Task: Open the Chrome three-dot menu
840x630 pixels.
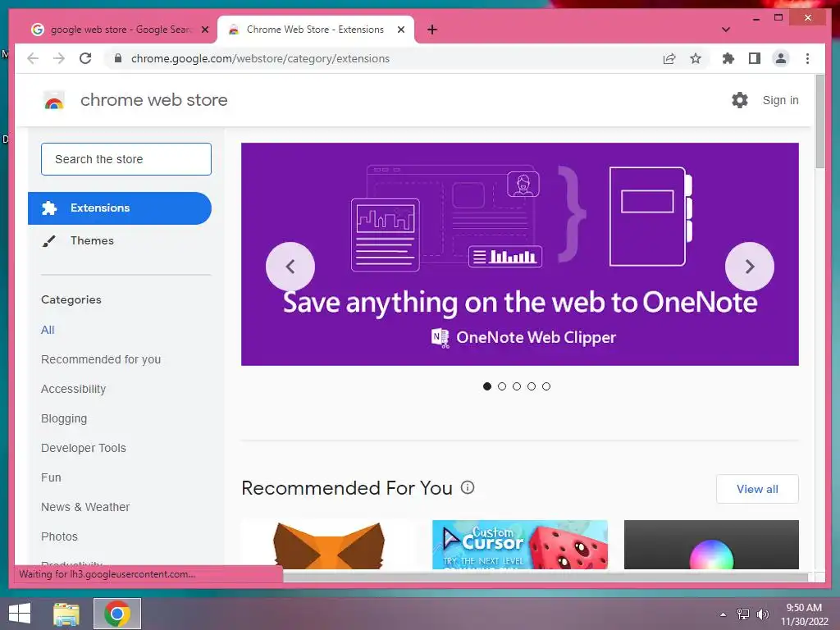Action: (x=807, y=58)
